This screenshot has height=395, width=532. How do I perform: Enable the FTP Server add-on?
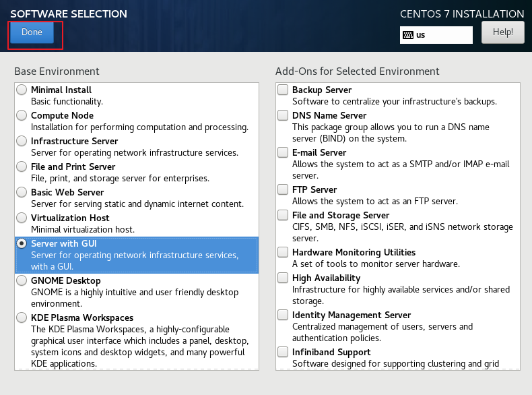[x=283, y=189]
